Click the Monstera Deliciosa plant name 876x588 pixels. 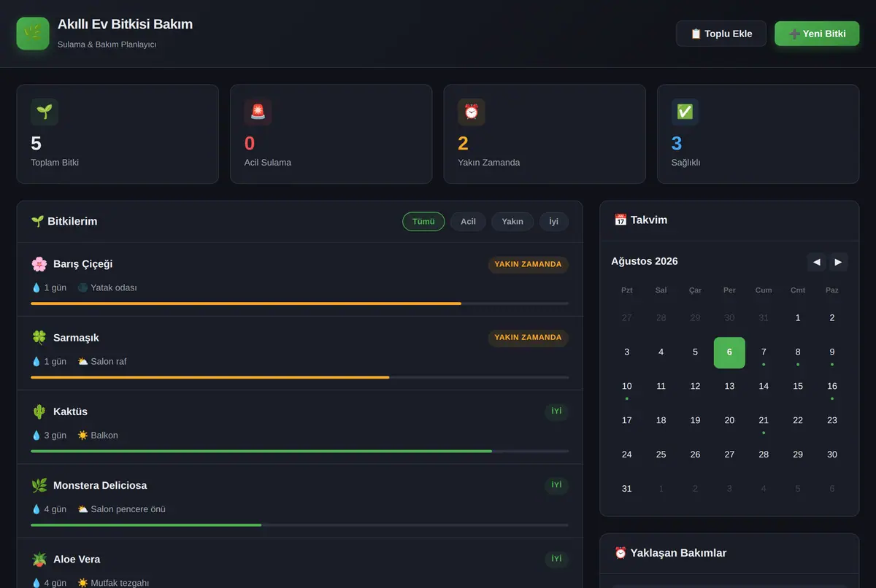click(x=100, y=485)
